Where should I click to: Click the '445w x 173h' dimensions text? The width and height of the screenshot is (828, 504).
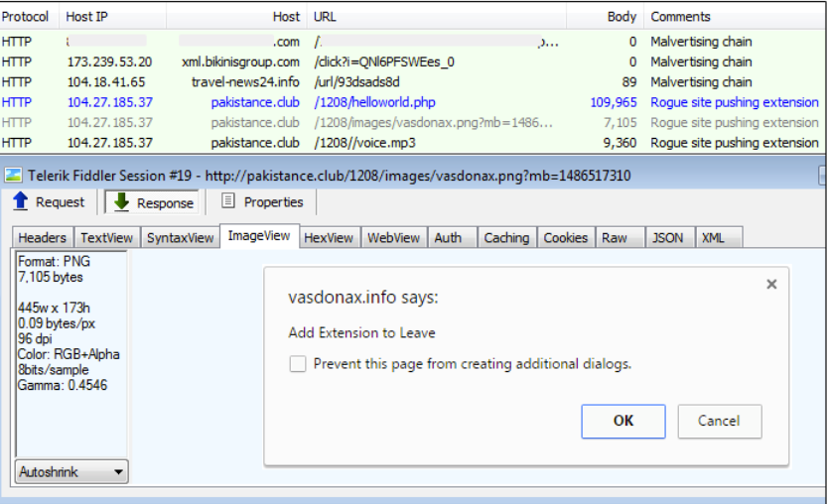pyautogui.click(x=54, y=308)
